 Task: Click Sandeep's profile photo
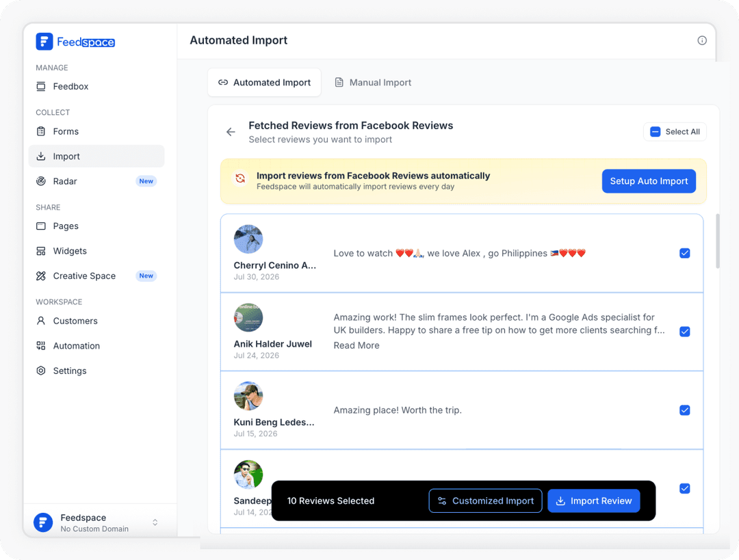(248, 475)
